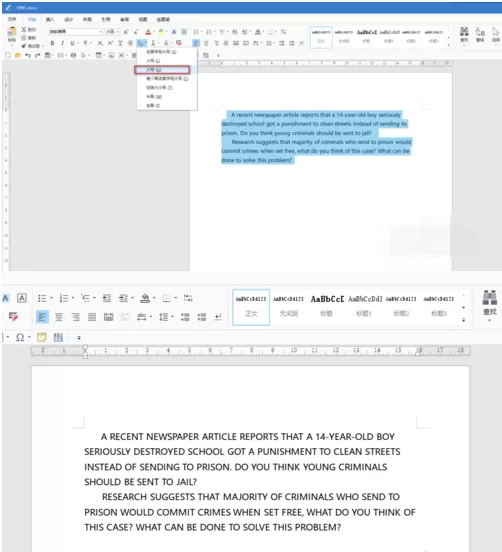502x552 pixels.
Task: Open borders button in the lower ribbon
Action: [166, 299]
